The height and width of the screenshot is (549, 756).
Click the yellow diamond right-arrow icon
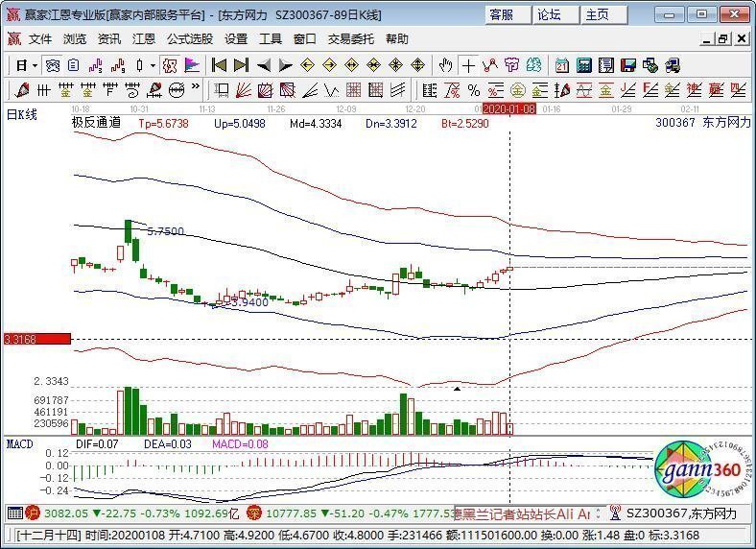click(330, 65)
